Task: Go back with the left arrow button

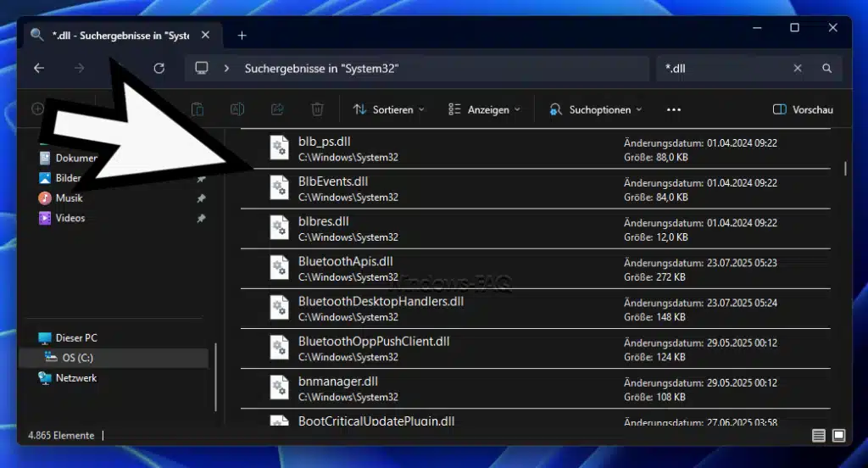Action: click(39, 68)
